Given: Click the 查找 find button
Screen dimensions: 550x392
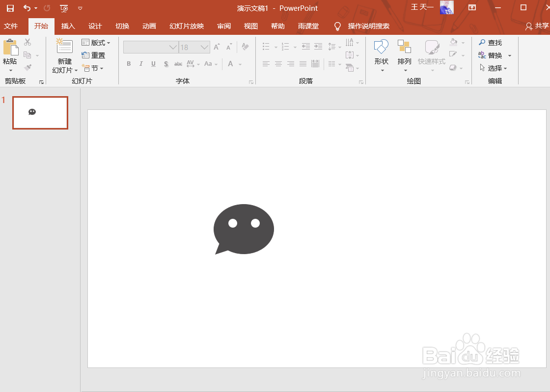Looking at the screenshot, I should coord(491,42).
